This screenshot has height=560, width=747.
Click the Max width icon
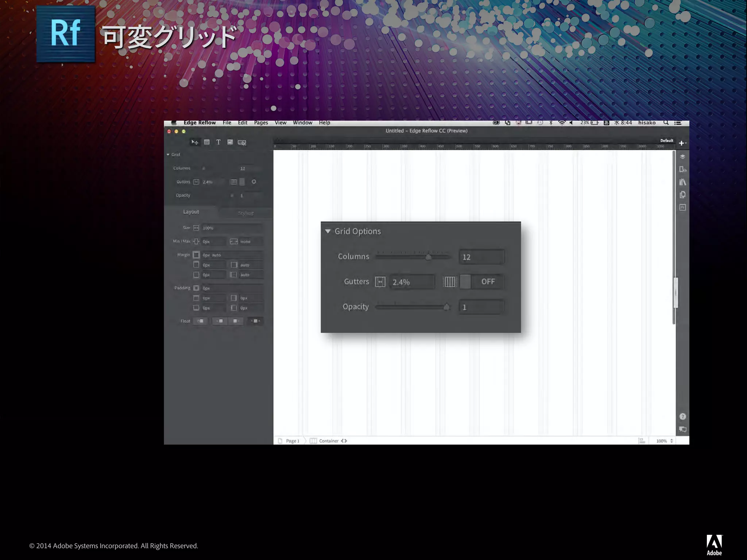[x=234, y=241]
